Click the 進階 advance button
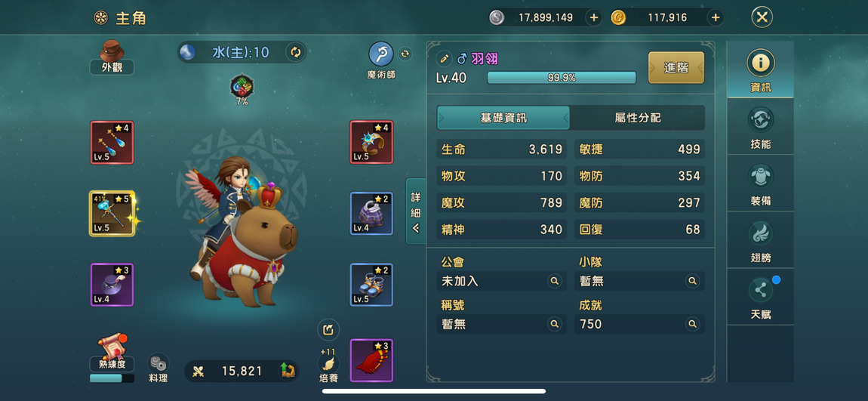This screenshot has height=401, width=868. (x=676, y=67)
